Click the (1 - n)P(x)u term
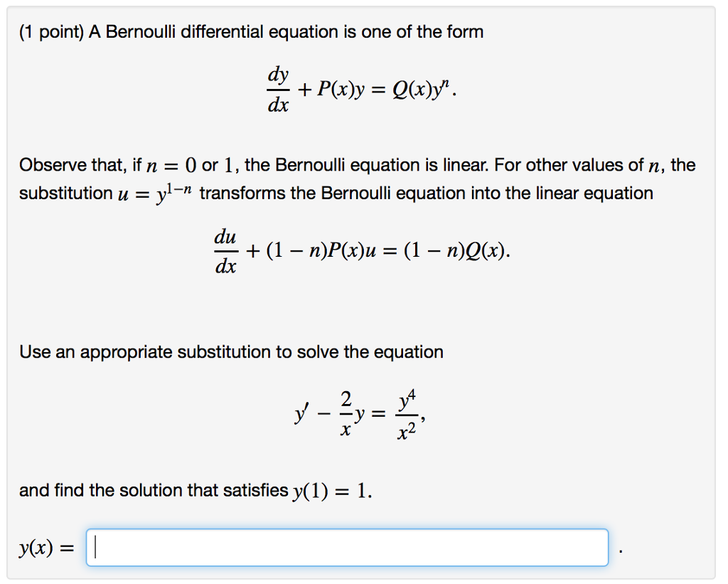The width and height of the screenshot is (728, 584). click(x=321, y=250)
